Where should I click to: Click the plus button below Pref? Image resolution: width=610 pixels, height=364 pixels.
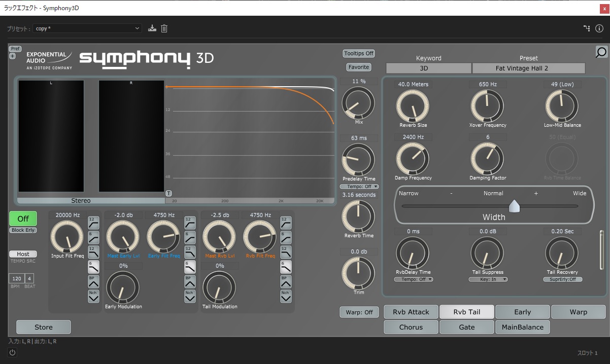tap(12, 56)
